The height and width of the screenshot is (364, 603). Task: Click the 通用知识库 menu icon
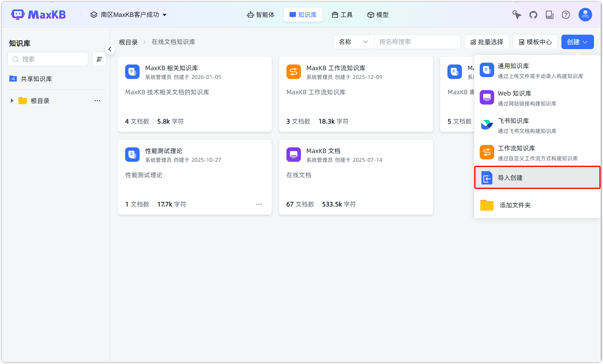coord(487,70)
